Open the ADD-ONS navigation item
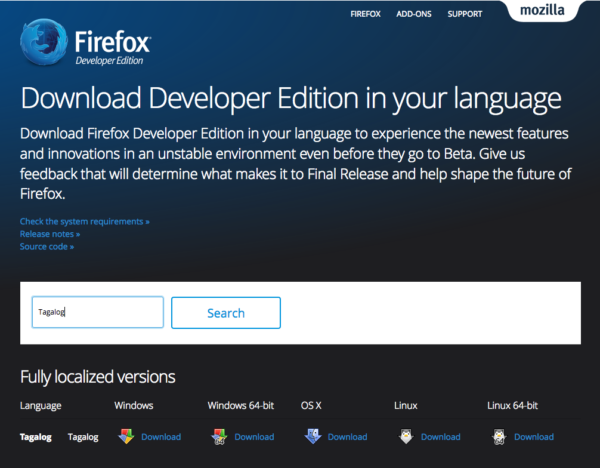This screenshot has height=468, width=600. pos(414,14)
